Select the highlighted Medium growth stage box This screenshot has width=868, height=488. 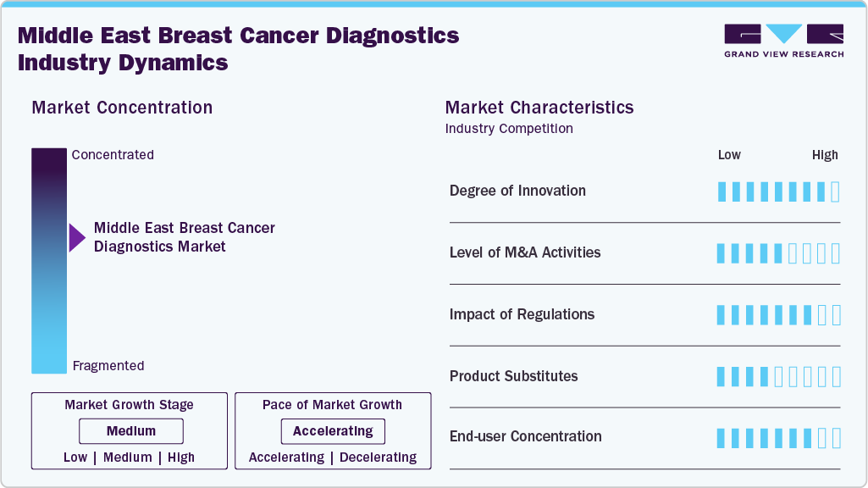coord(131,431)
